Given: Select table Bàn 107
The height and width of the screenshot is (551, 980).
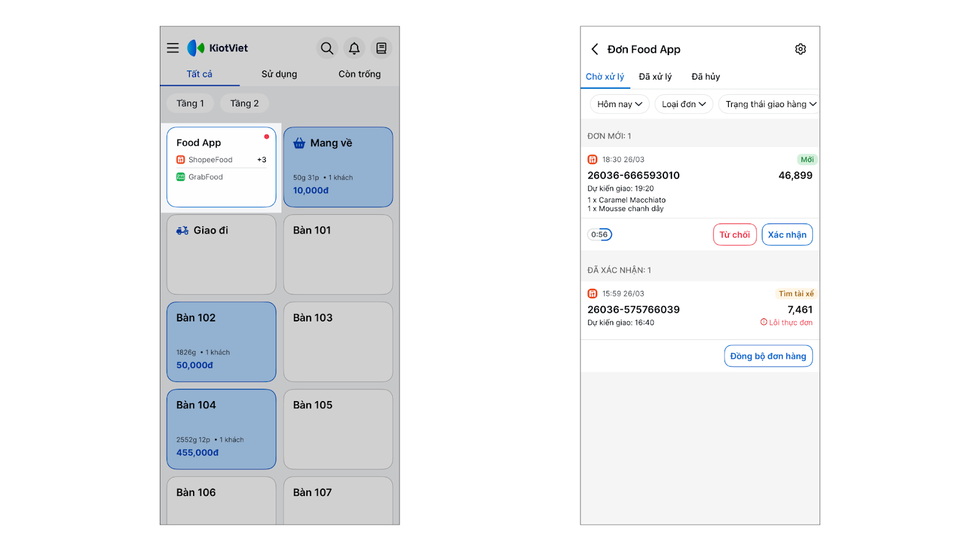Looking at the screenshot, I should [x=338, y=500].
